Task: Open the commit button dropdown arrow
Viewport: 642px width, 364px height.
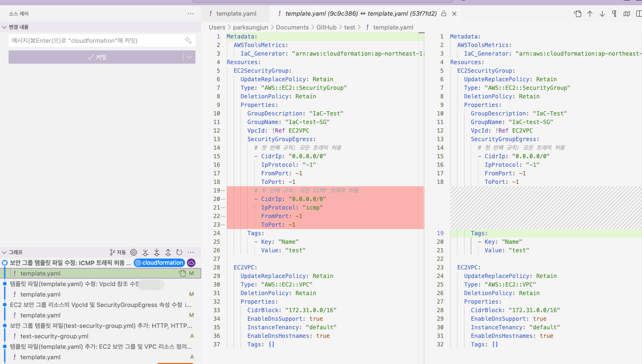Action: pos(190,57)
